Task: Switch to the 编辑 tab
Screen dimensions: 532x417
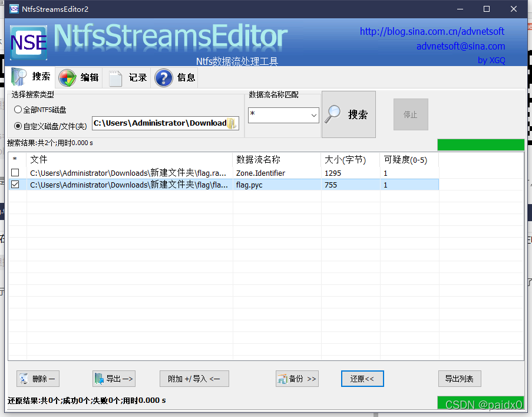Action: pyautogui.click(x=79, y=78)
